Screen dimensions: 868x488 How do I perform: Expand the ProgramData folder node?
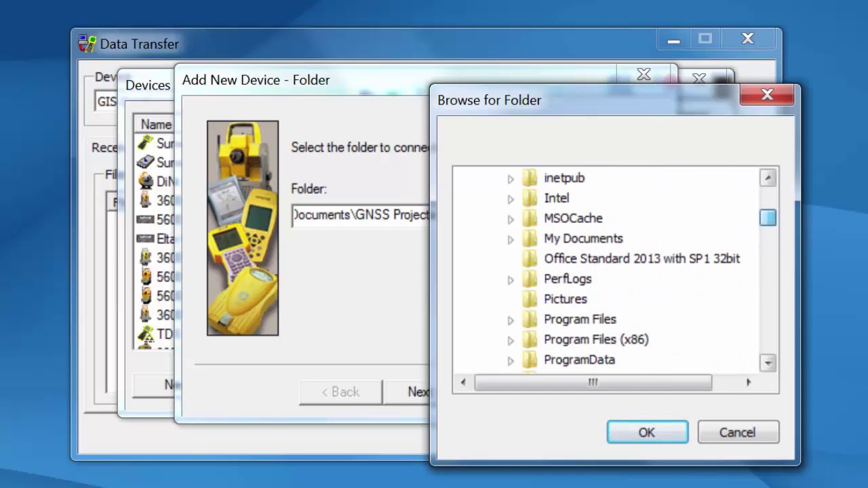[511, 361]
